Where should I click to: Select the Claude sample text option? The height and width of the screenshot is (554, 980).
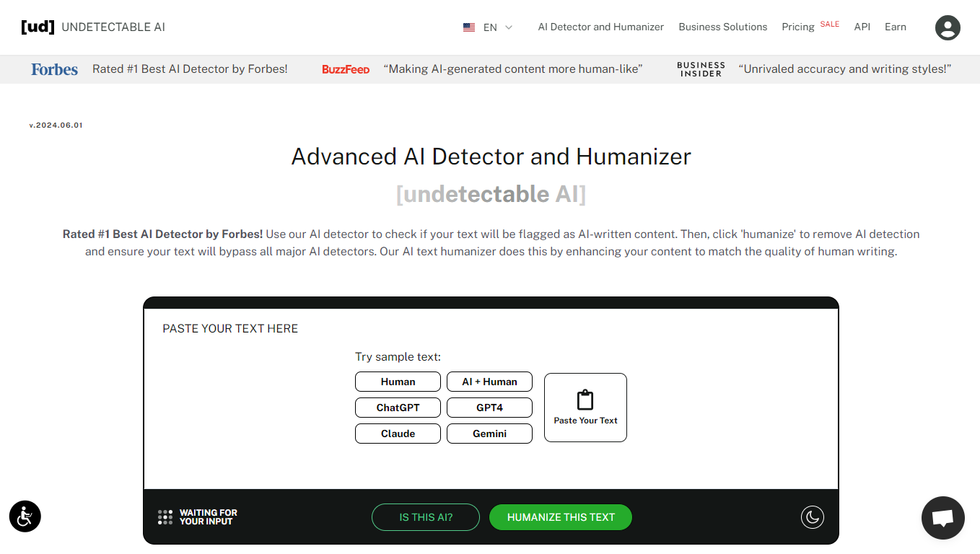click(398, 434)
